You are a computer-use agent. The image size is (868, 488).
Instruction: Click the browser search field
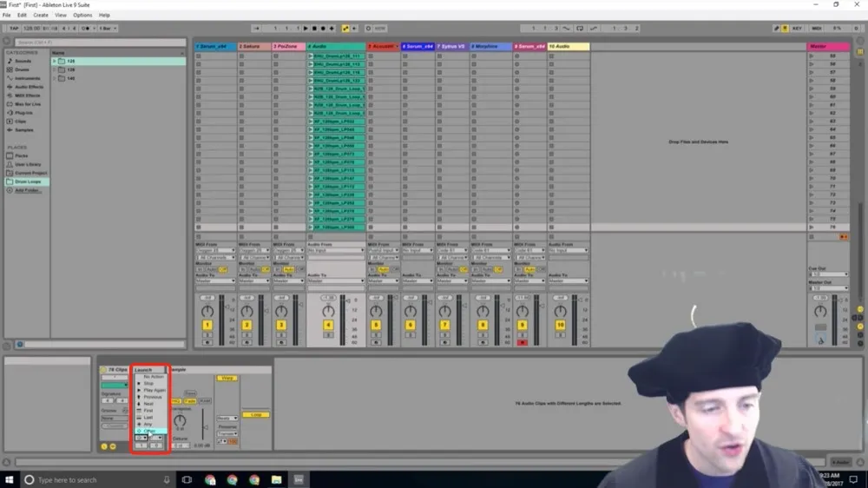(100, 42)
